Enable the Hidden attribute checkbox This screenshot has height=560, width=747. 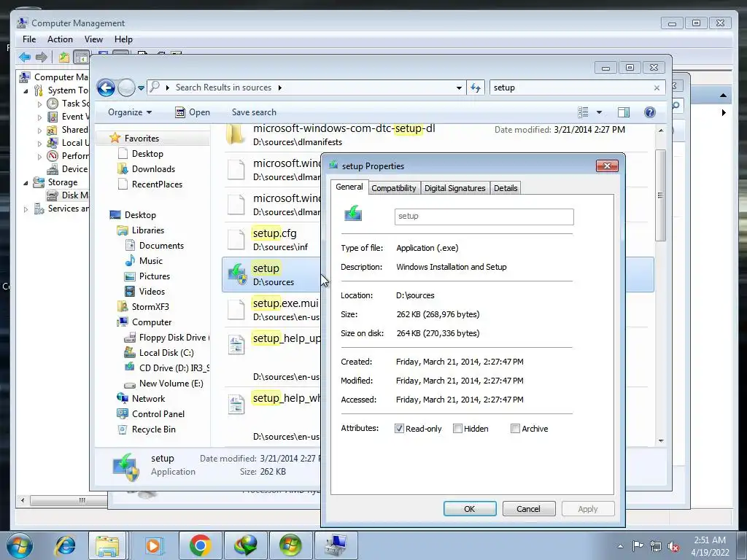pyautogui.click(x=457, y=429)
